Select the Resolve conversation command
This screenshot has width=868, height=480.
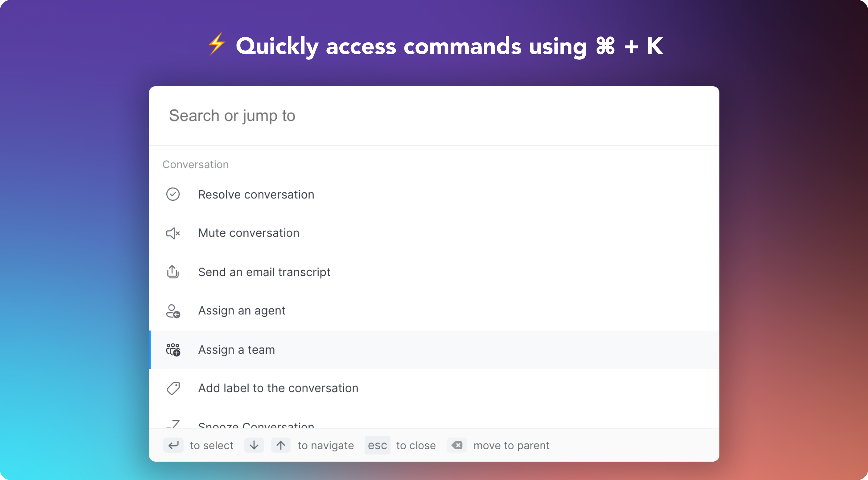click(x=434, y=194)
